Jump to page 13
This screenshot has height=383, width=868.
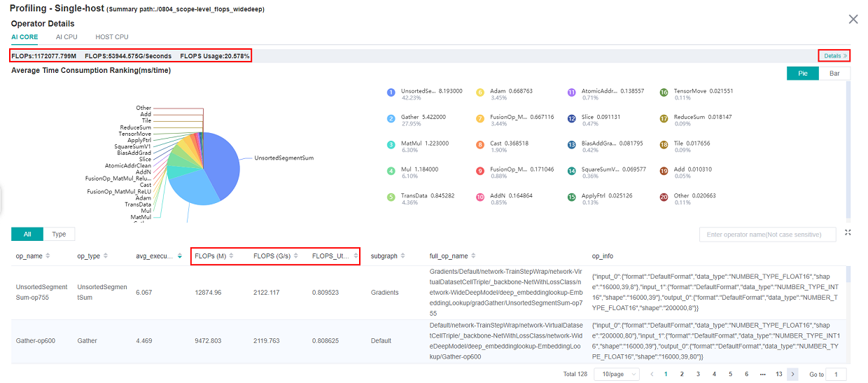pyautogui.click(x=778, y=375)
